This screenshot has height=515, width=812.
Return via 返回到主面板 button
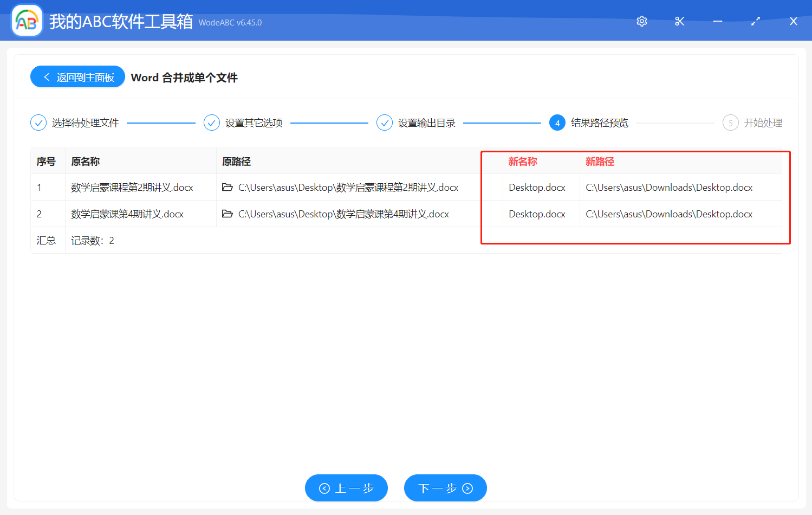pos(78,77)
